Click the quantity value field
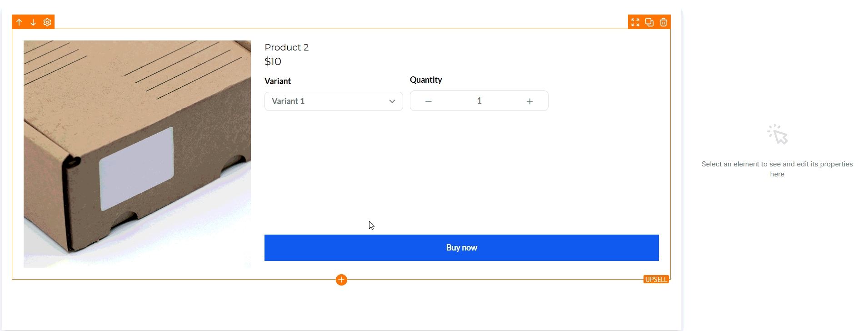This screenshot has height=331, width=868. (479, 101)
